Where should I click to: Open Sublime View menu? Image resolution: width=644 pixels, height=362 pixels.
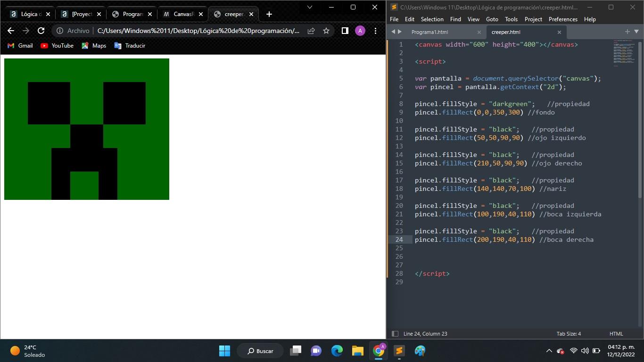[473, 19]
